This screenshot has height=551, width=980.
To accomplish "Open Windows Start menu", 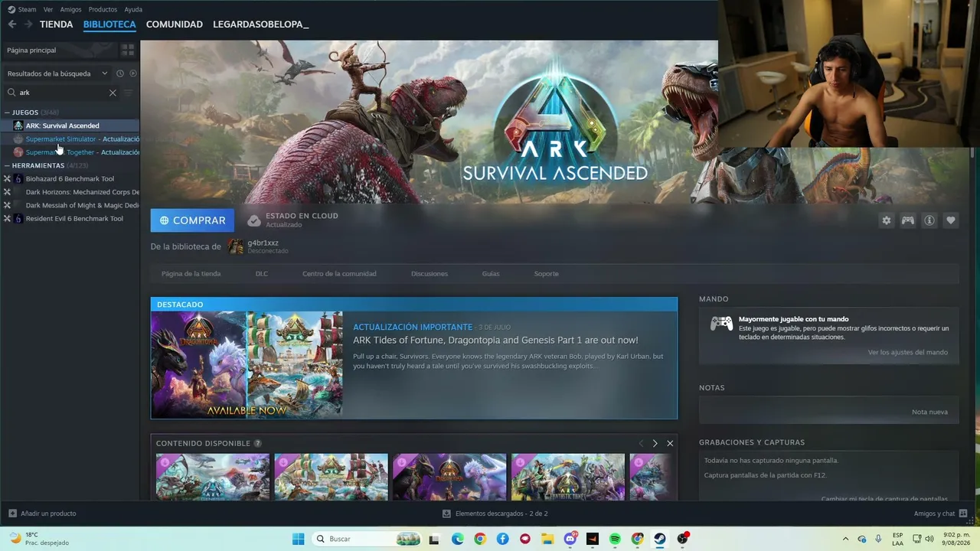I will pos(299,539).
